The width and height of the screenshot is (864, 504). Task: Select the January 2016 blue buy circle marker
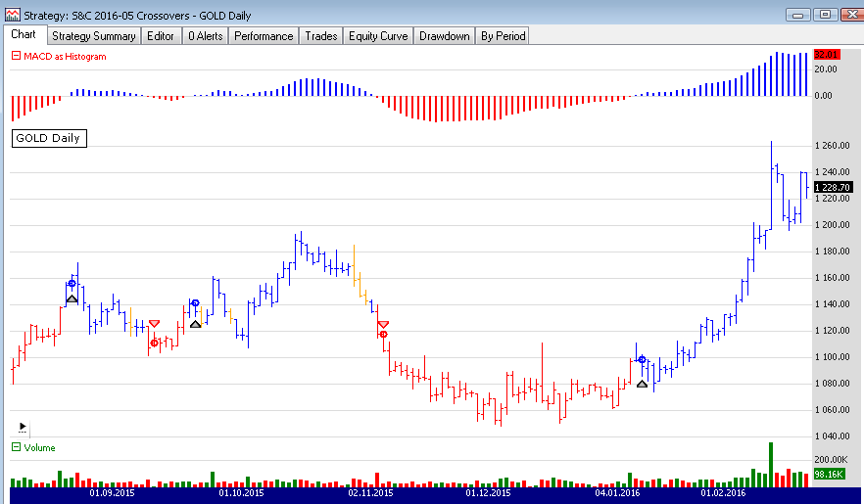click(x=642, y=359)
